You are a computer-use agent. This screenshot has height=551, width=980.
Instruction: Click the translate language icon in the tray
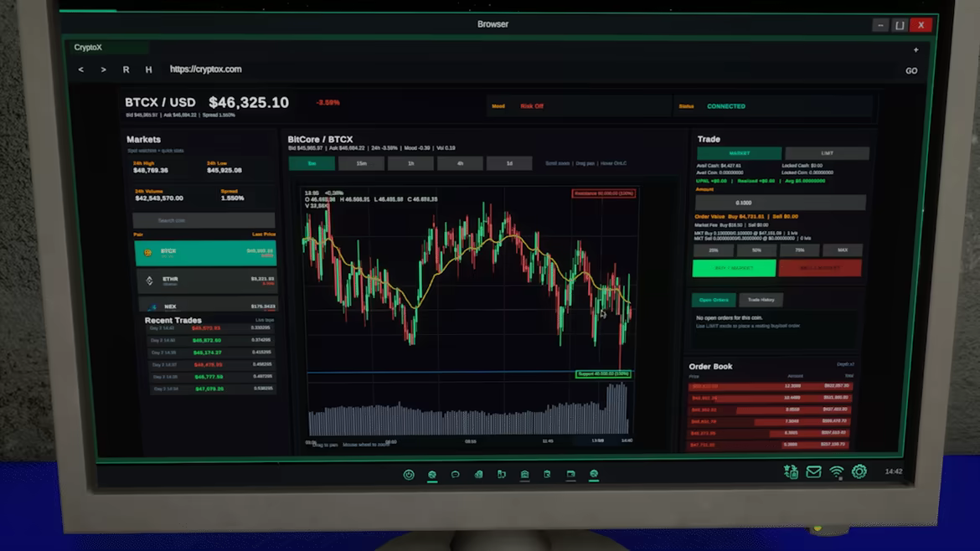click(791, 471)
